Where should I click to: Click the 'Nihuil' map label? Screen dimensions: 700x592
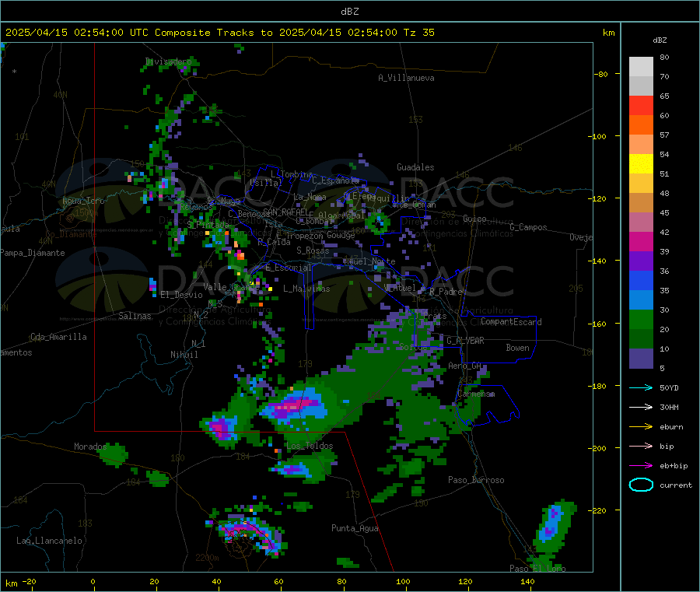184,355
